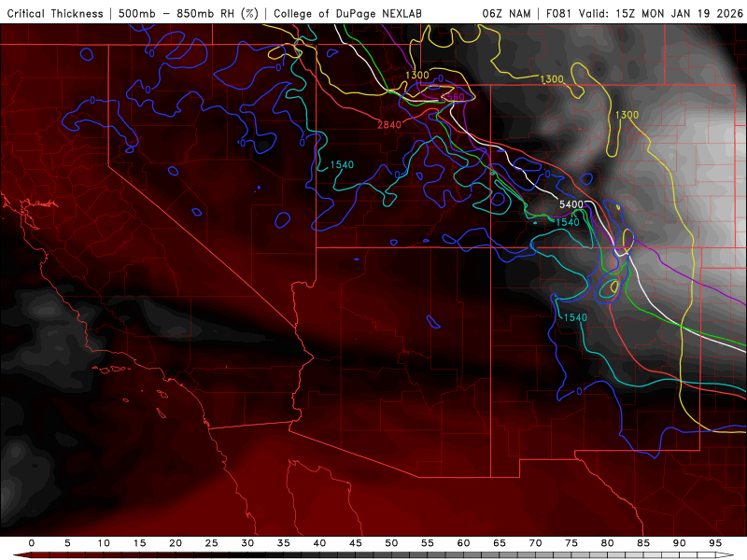Click the '50' humidity legend label
This screenshot has width=747, height=560.
(x=391, y=543)
